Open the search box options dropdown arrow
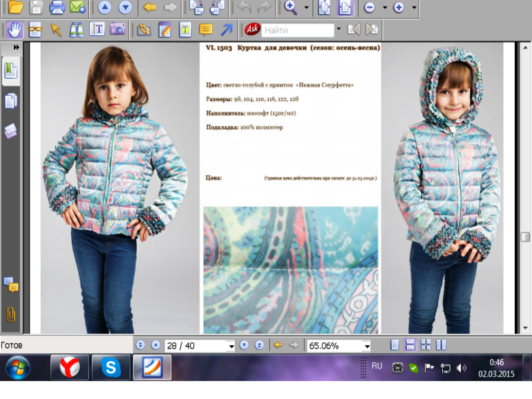This screenshot has height=399, width=532. [x=339, y=30]
